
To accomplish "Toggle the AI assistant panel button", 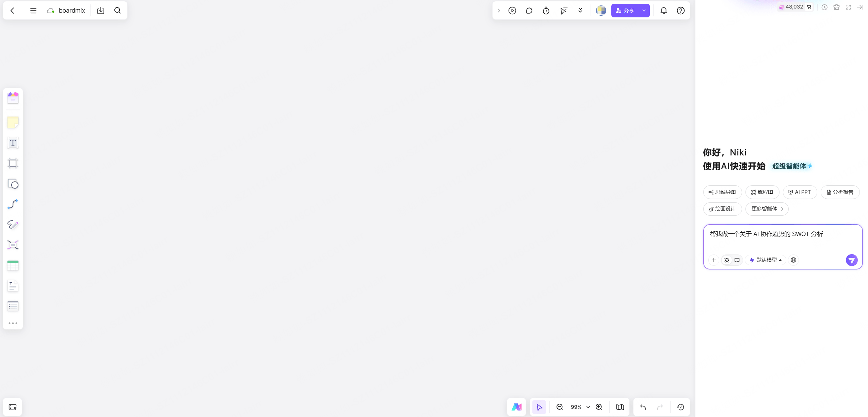I will [x=516, y=407].
